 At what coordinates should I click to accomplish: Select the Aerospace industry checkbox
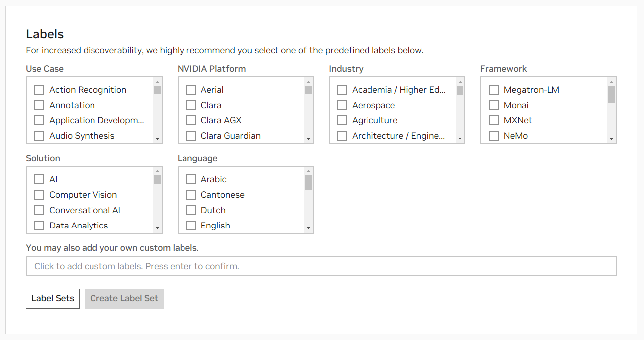342,105
